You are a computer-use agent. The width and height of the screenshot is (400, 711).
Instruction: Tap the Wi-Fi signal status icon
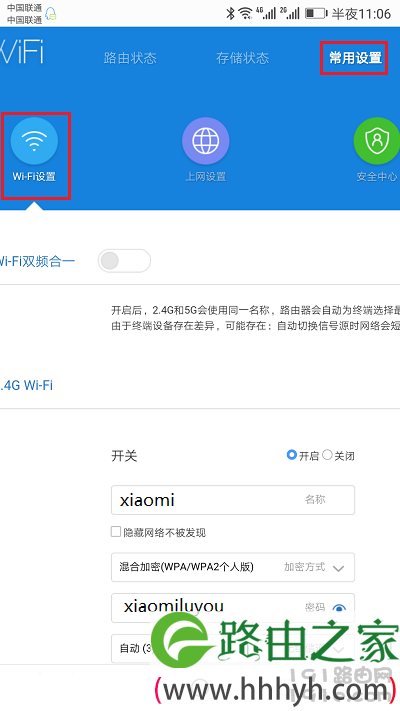245,14
